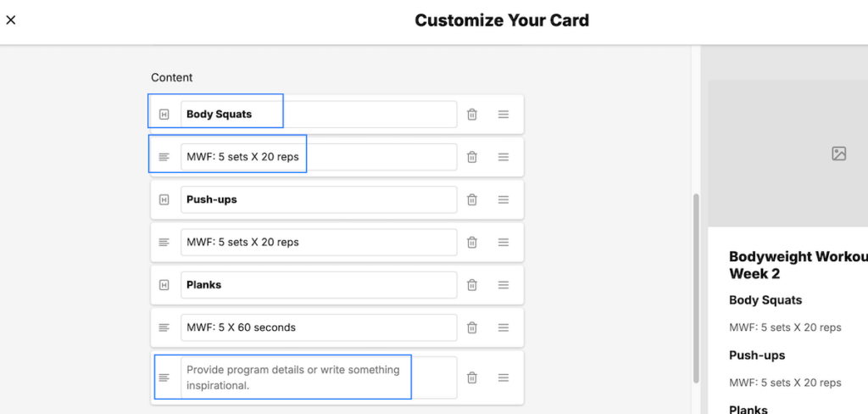Click the paragraph icon beside first MWF row
Viewport: 868px width, 414px height.
click(x=164, y=157)
